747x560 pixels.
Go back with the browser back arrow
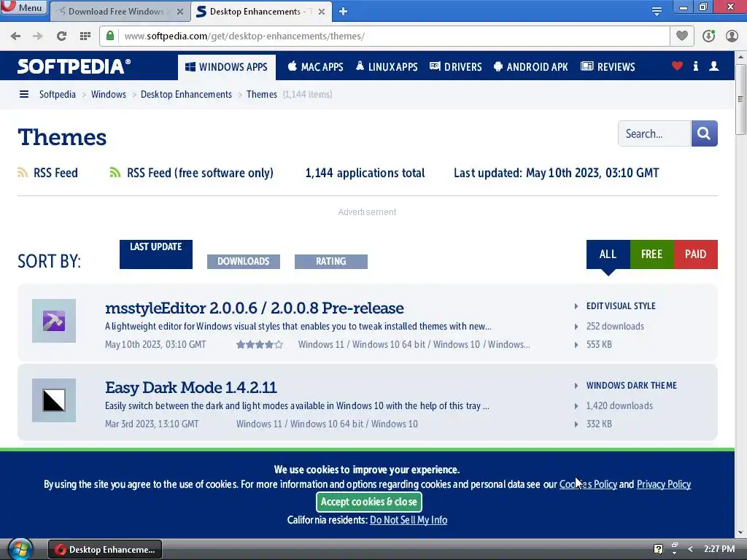tap(15, 36)
